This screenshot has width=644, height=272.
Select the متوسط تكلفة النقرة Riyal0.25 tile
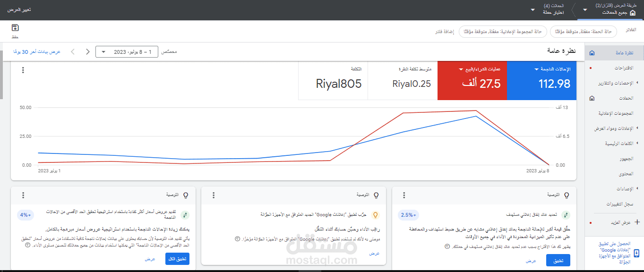pos(403,80)
